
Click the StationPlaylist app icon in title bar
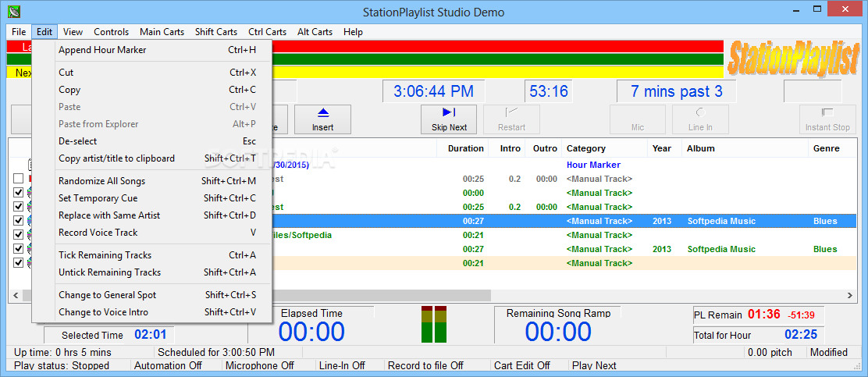[15, 11]
